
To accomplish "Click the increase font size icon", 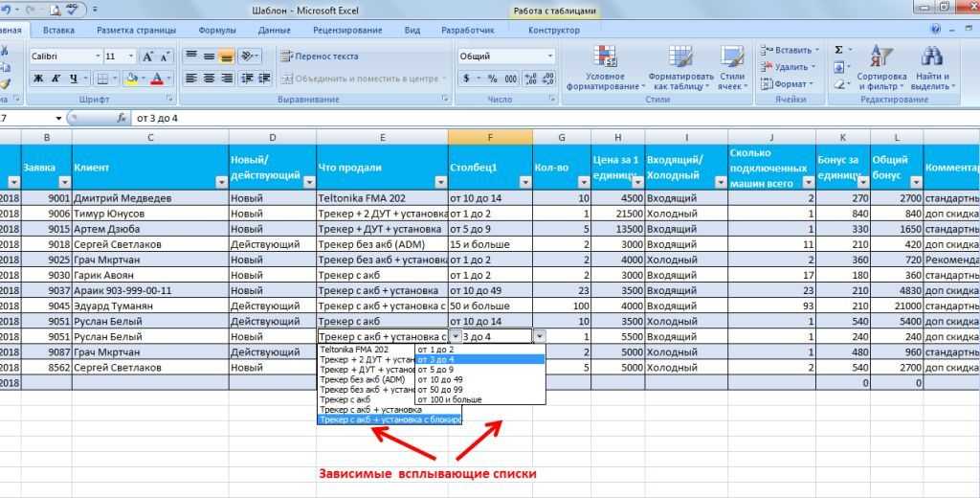I will pyautogui.click(x=147, y=57).
